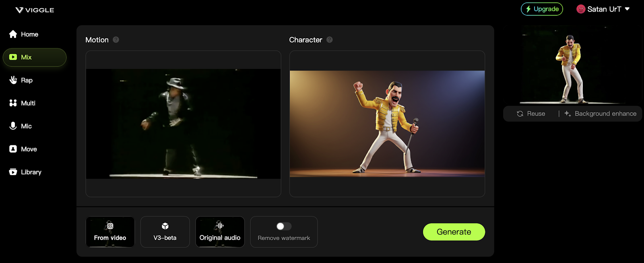Click the Motion help question icon

[116, 39]
